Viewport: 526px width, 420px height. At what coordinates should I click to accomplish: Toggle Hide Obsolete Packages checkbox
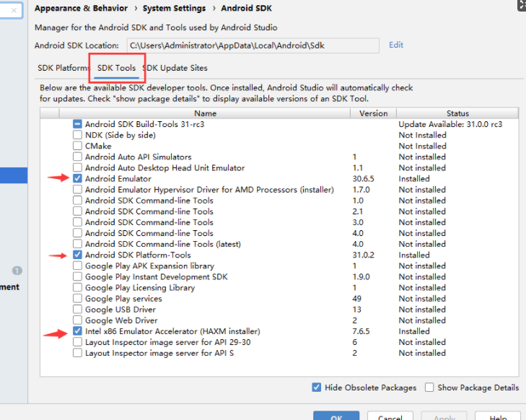click(x=316, y=388)
